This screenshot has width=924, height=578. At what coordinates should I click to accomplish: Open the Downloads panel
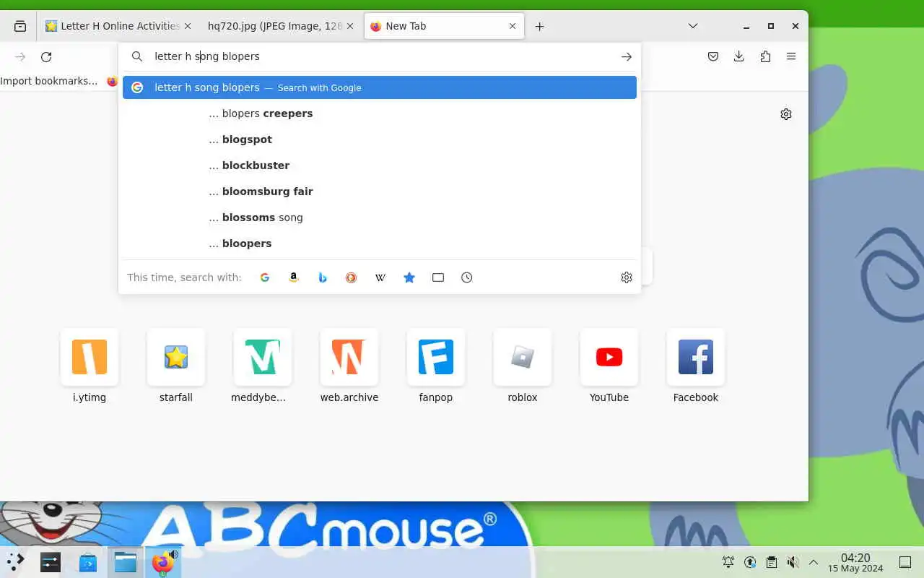click(x=739, y=56)
